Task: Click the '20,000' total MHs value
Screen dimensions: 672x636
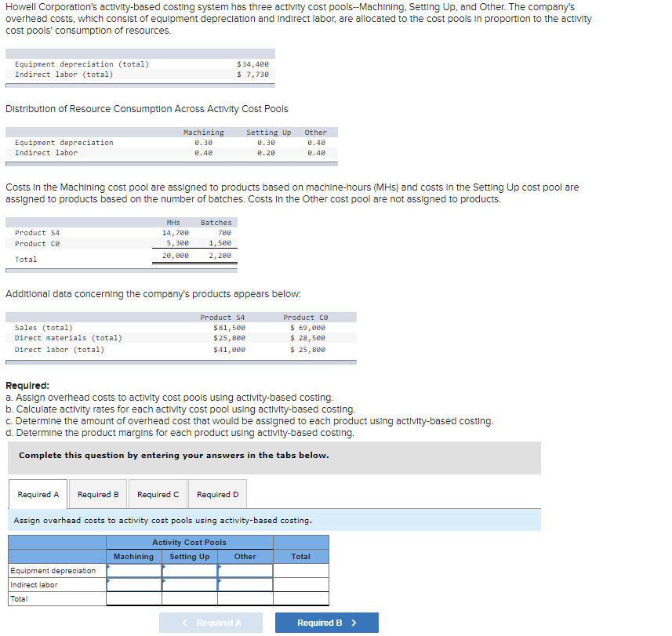Action: click(176, 256)
